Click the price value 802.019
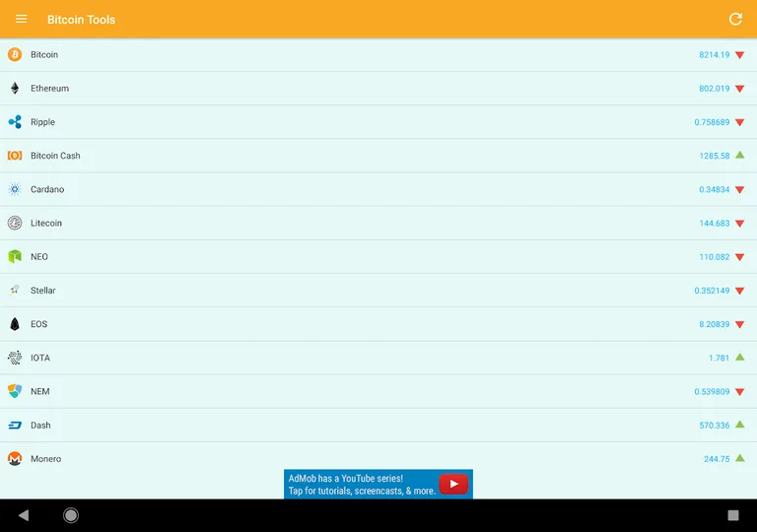Image resolution: width=757 pixels, height=532 pixels. coord(714,89)
